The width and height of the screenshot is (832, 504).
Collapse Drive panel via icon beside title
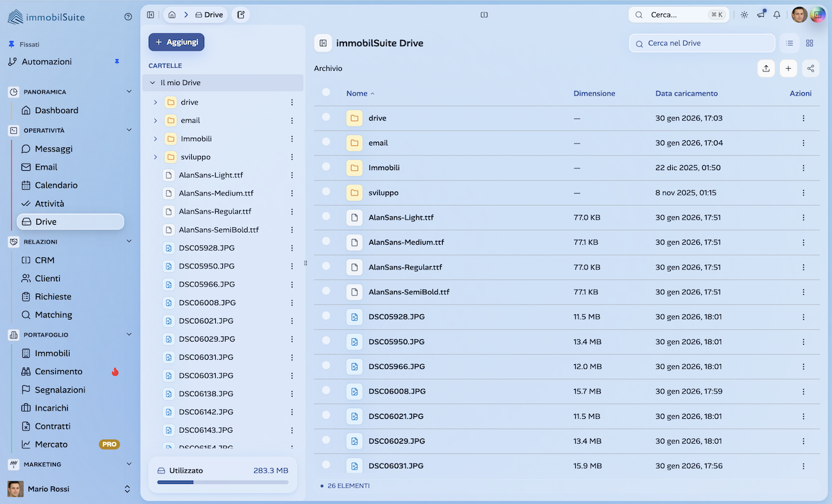coord(323,43)
